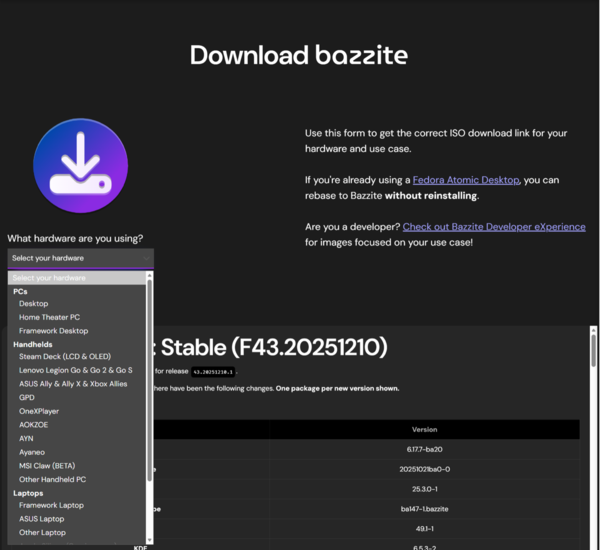600x550 pixels.
Task: Click version cell 6.17.7-ba20
Action: click(x=424, y=449)
